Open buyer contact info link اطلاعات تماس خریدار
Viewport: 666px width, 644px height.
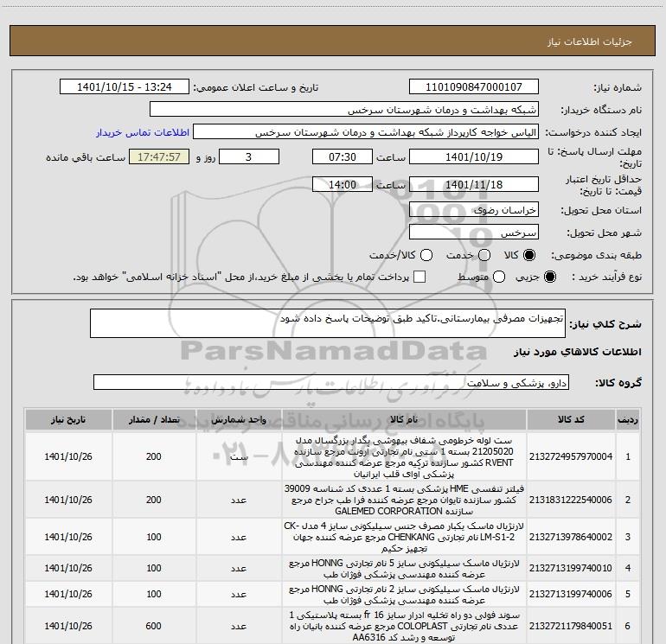[143, 132]
